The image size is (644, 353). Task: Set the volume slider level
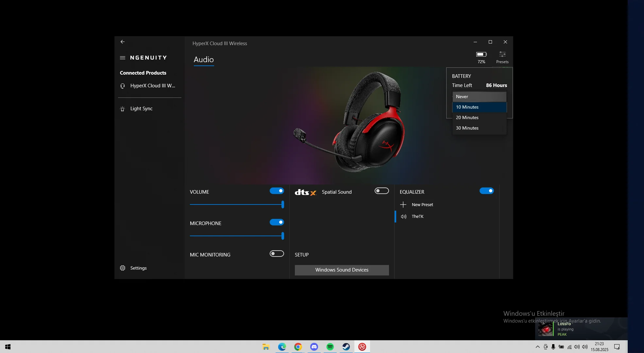(x=237, y=204)
